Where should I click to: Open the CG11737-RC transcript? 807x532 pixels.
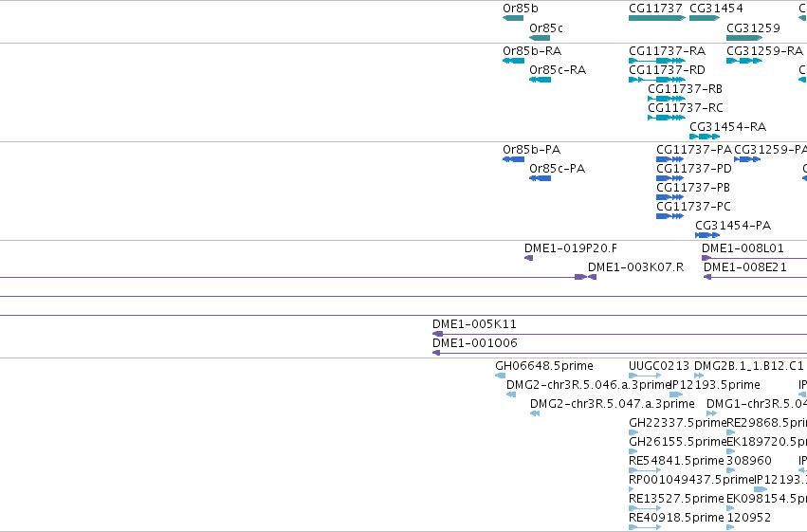coord(667,118)
